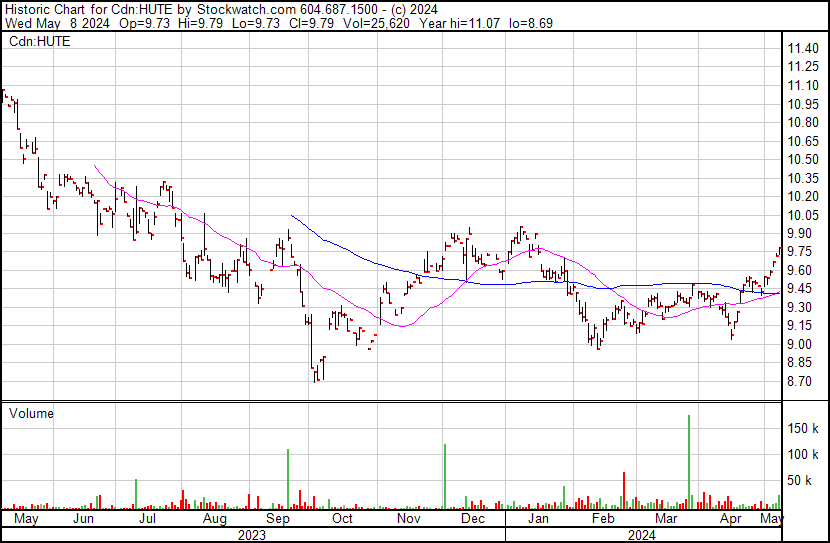This screenshot has width=830, height=543.
Task: Click the 'Jan' month label on time axis
Action: click(538, 518)
